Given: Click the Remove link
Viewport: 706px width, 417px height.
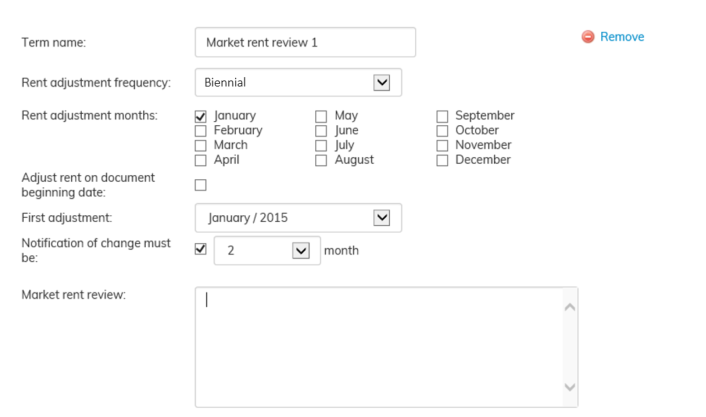Looking at the screenshot, I should 622,37.
